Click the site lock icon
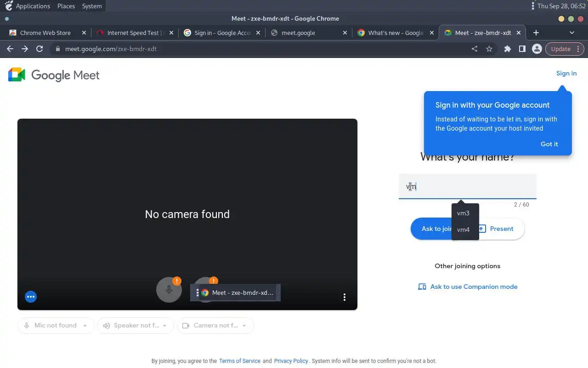588x368 pixels. [57, 49]
